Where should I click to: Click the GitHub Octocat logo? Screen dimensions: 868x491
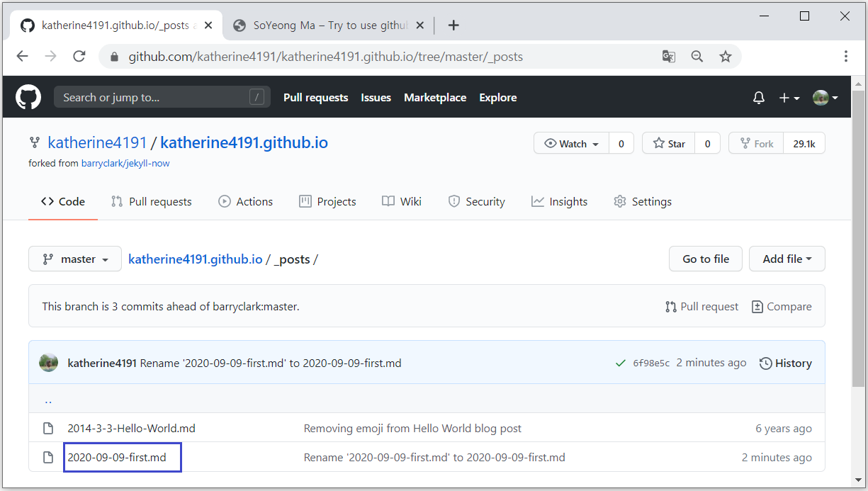coord(28,97)
